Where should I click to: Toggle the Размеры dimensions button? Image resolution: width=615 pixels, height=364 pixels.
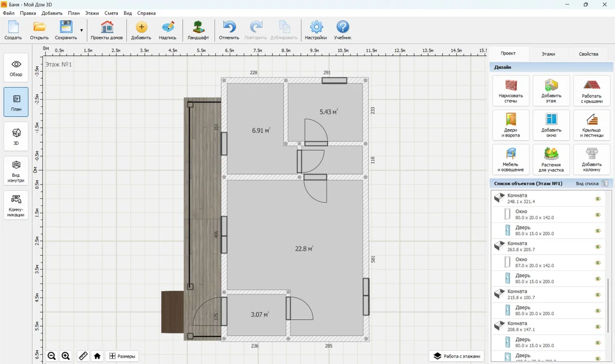pyautogui.click(x=122, y=356)
